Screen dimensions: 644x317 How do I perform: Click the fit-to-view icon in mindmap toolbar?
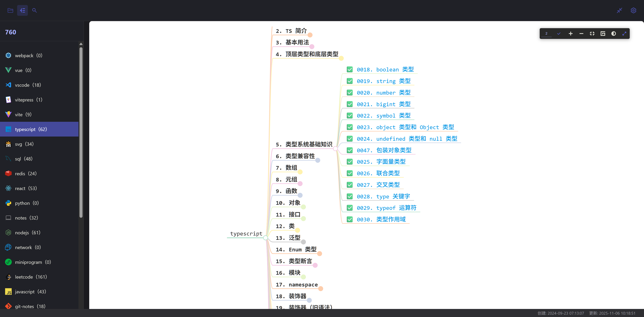tap(592, 34)
